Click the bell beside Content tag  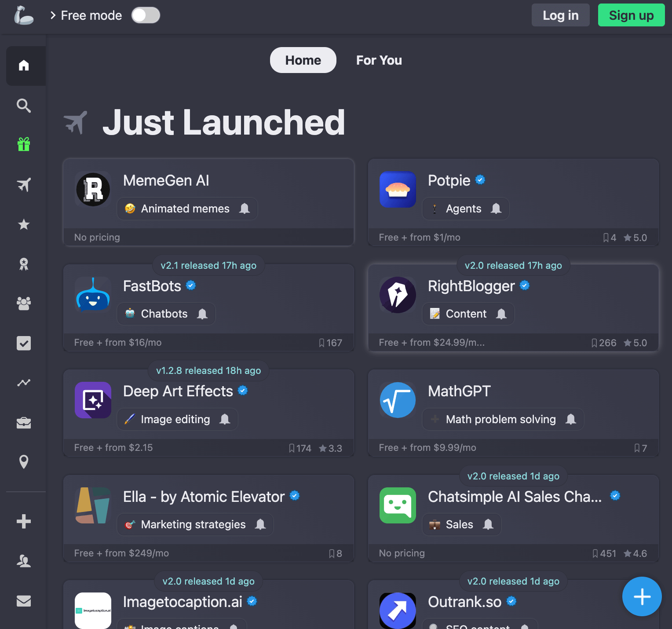click(501, 314)
